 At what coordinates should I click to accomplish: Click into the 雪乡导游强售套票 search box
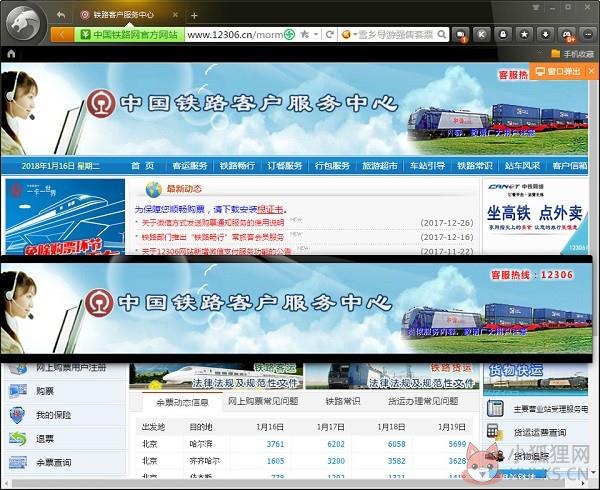coord(396,35)
